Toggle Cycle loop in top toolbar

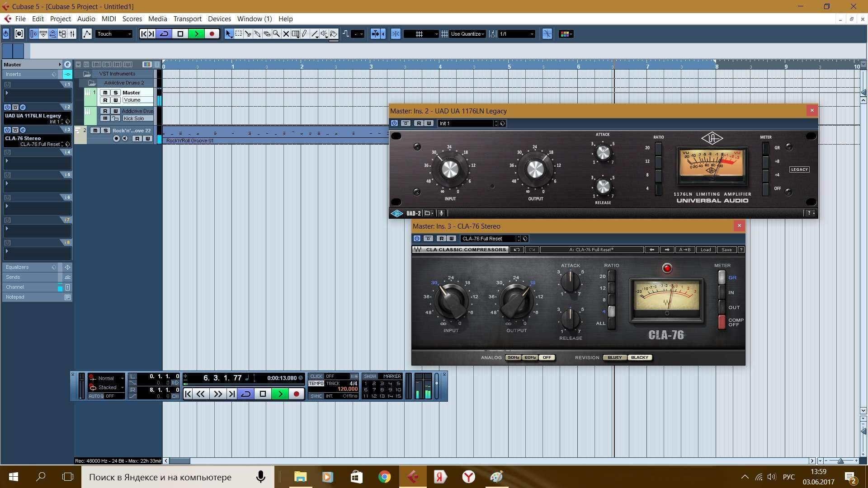[164, 34]
